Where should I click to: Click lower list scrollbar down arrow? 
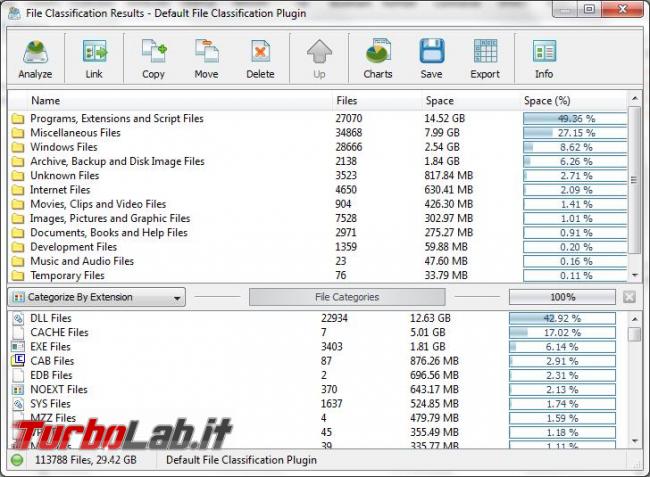coord(635,441)
